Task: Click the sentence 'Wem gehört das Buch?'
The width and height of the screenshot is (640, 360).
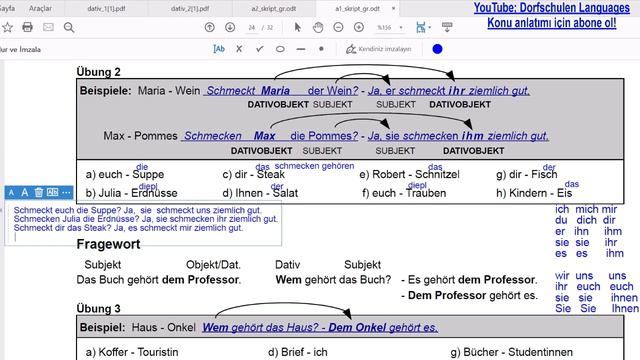Action: (x=333, y=280)
